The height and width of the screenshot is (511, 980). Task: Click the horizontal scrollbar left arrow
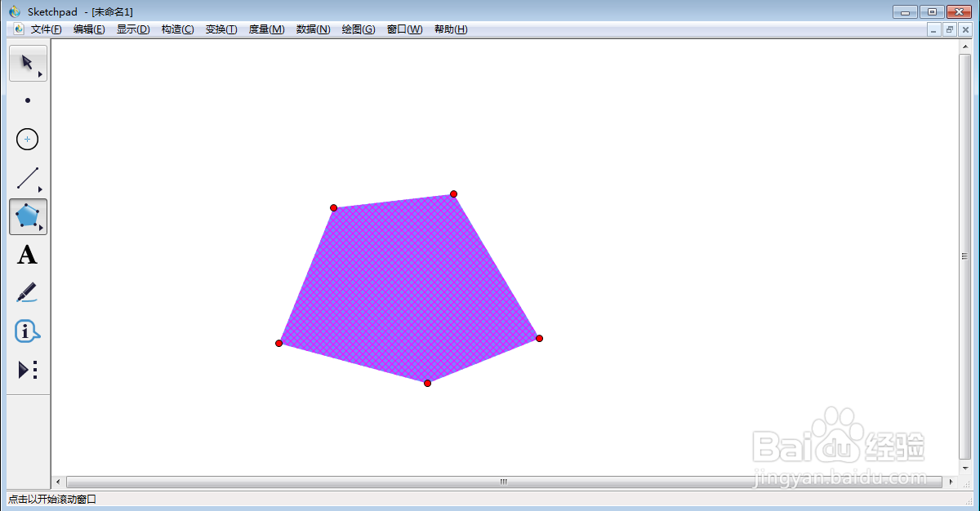point(57,482)
